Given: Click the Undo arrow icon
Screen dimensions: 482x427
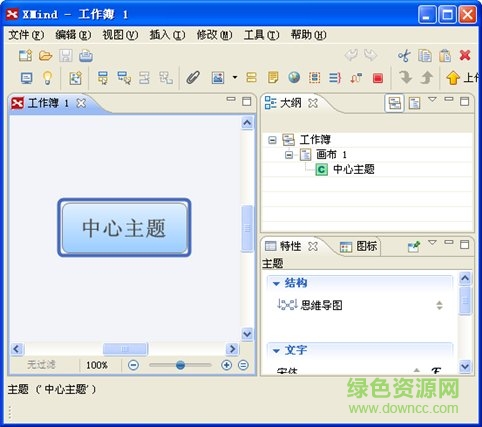Looking at the screenshot, I should (351, 55).
